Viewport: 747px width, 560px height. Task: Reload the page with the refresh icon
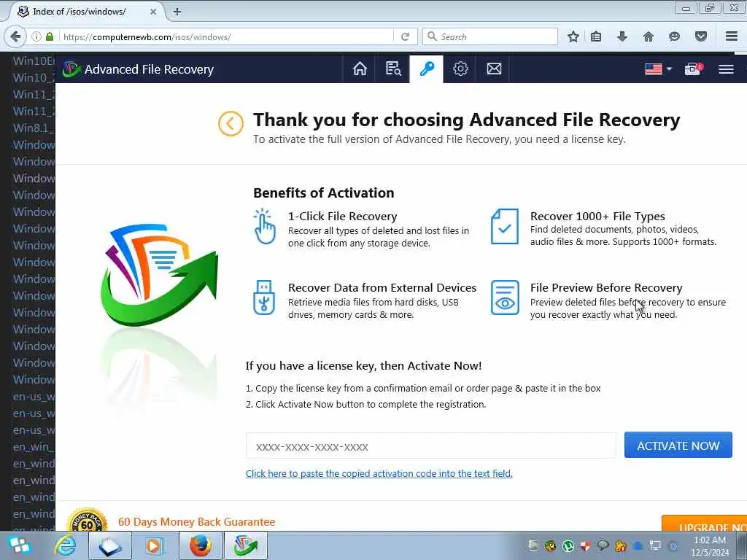click(x=405, y=36)
